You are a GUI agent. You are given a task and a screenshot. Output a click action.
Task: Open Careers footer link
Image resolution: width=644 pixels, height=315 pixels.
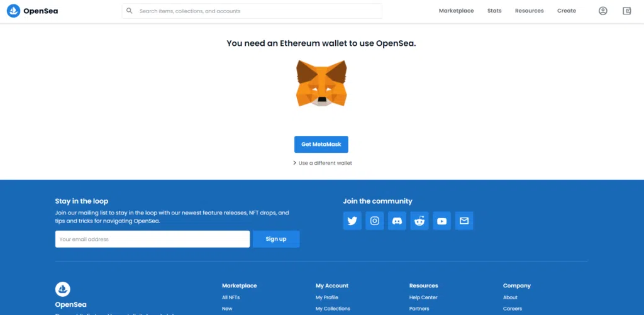tap(513, 309)
